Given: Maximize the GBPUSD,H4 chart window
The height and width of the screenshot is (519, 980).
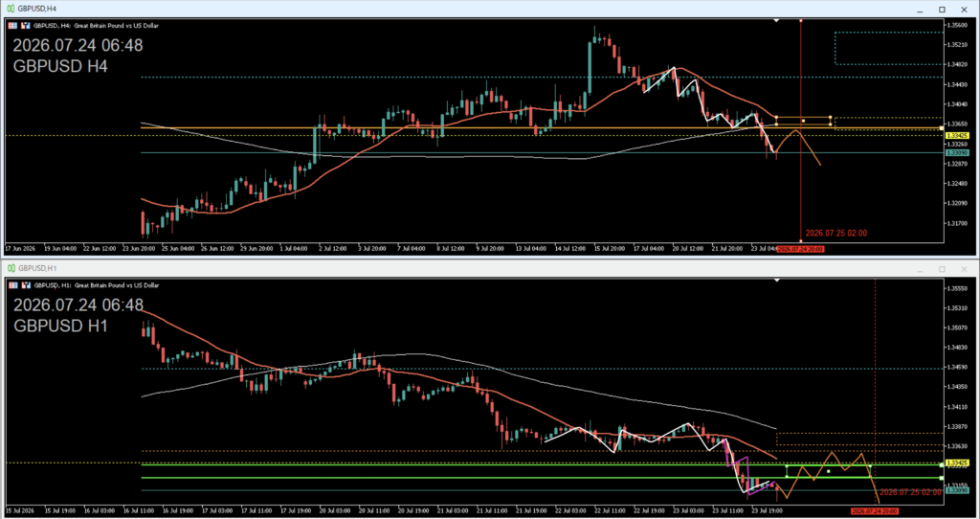Looking at the screenshot, I should tap(942, 10).
